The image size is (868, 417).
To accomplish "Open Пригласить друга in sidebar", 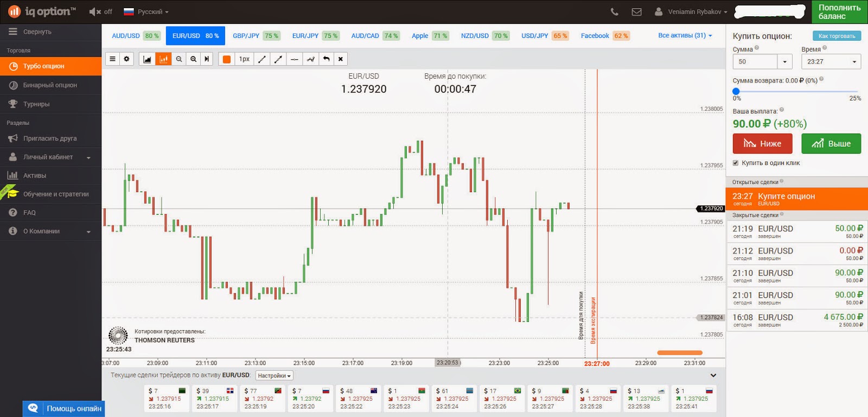I will 50,138.
